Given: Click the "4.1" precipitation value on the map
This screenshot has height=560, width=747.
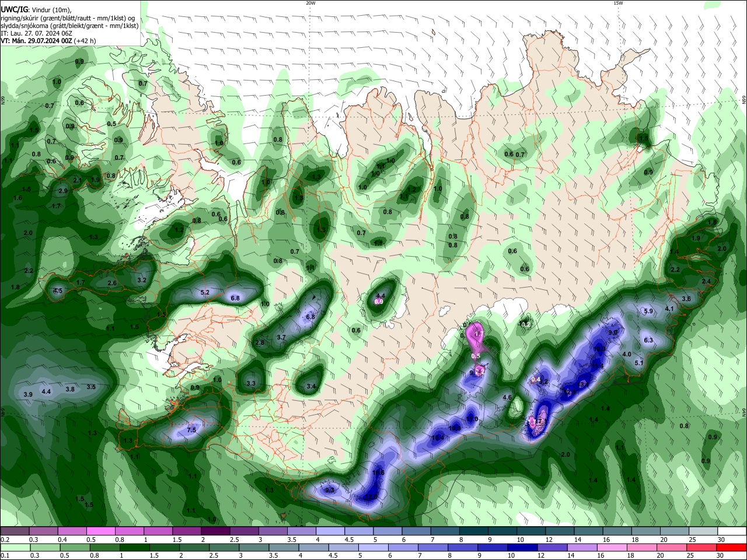Looking at the screenshot, I should tap(670, 309).
